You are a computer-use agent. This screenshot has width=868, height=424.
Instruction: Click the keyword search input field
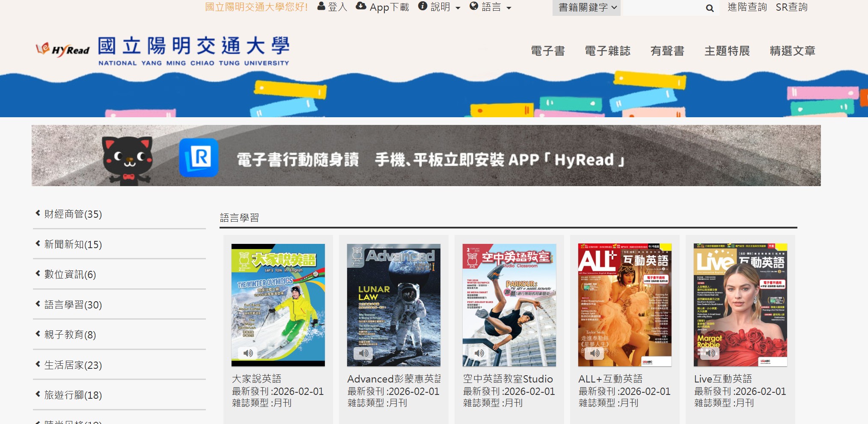point(661,8)
